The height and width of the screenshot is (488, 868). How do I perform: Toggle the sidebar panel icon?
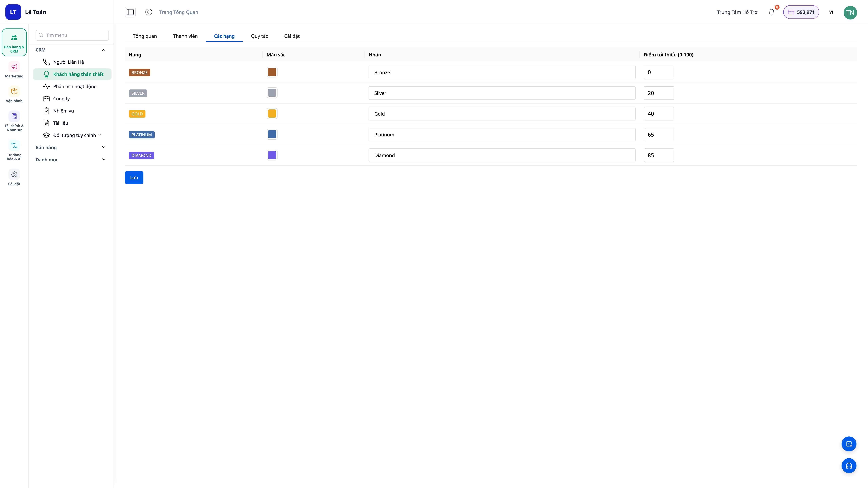pyautogui.click(x=130, y=12)
